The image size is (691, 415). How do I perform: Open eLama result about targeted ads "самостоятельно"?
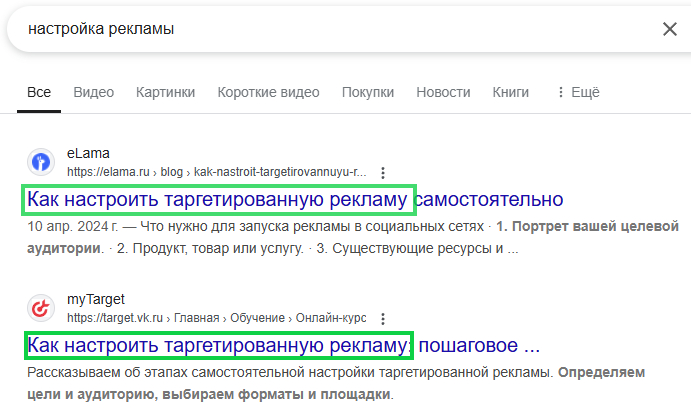(x=295, y=199)
